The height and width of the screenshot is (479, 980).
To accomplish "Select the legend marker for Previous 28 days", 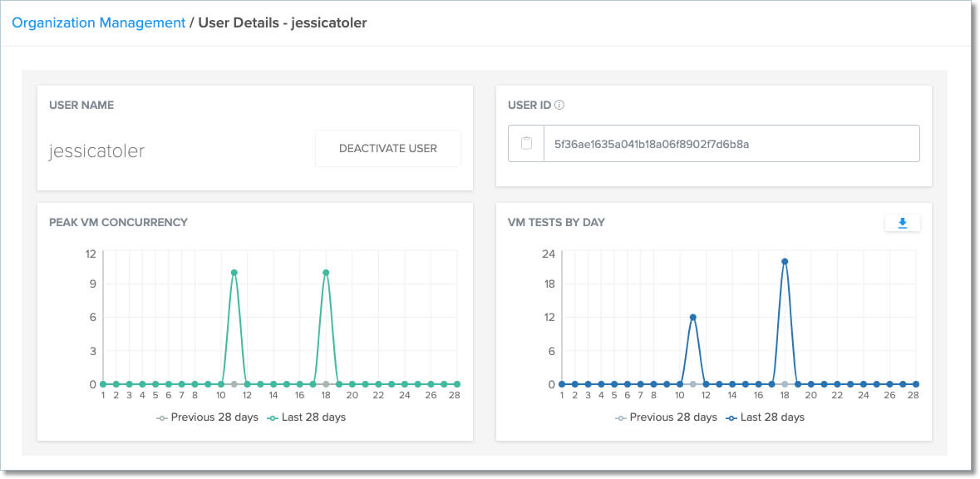I will (x=163, y=417).
